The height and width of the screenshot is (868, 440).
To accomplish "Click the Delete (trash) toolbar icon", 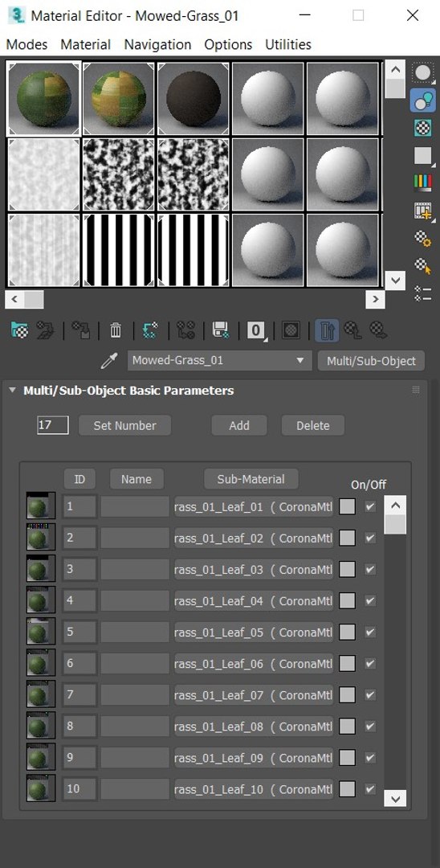I will (116, 330).
